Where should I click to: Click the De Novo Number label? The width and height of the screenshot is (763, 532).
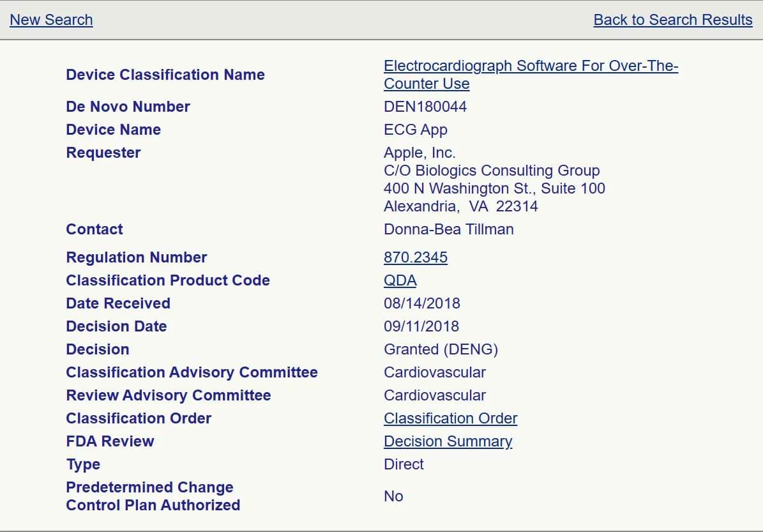[128, 107]
